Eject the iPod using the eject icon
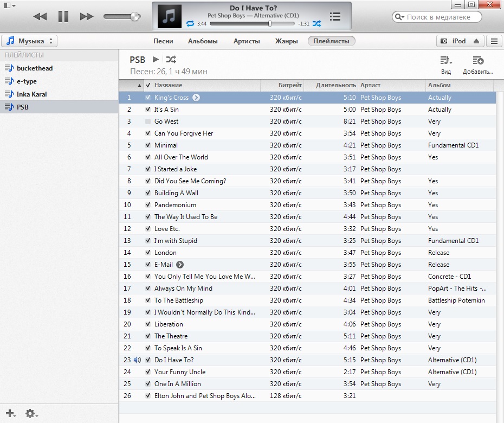The image size is (504, 423). click(x=476, y=41)
